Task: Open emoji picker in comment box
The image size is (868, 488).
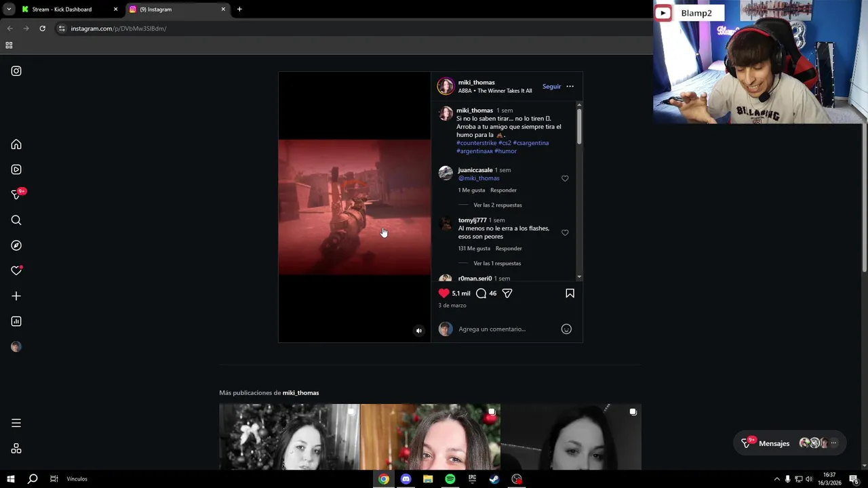Action: coord(566,329)
